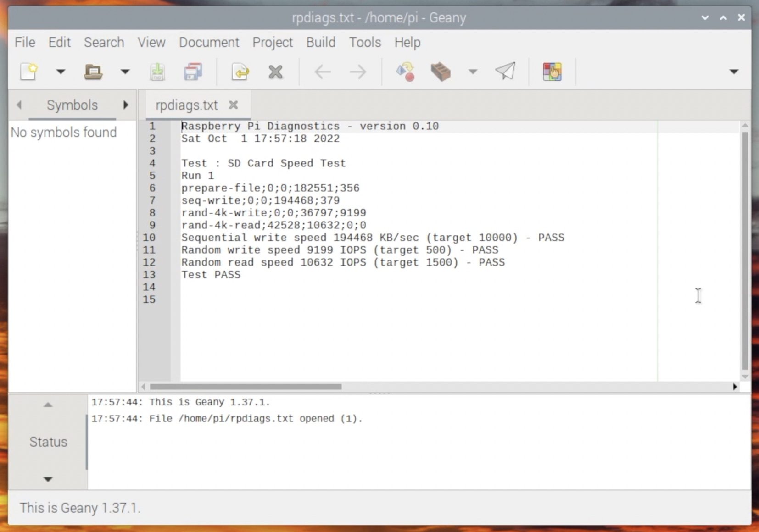Click the Save All icon

(x=193, y=72)
